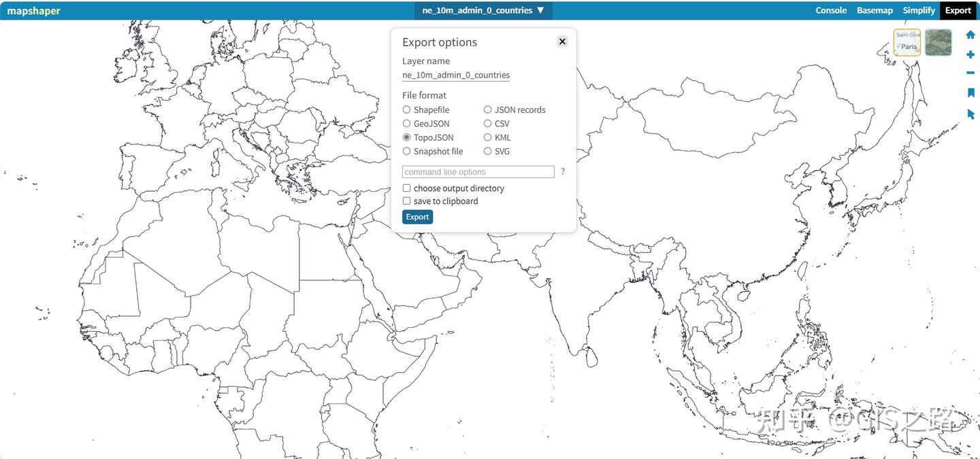
Task: Open the Simplify menu
Action: 919,10
